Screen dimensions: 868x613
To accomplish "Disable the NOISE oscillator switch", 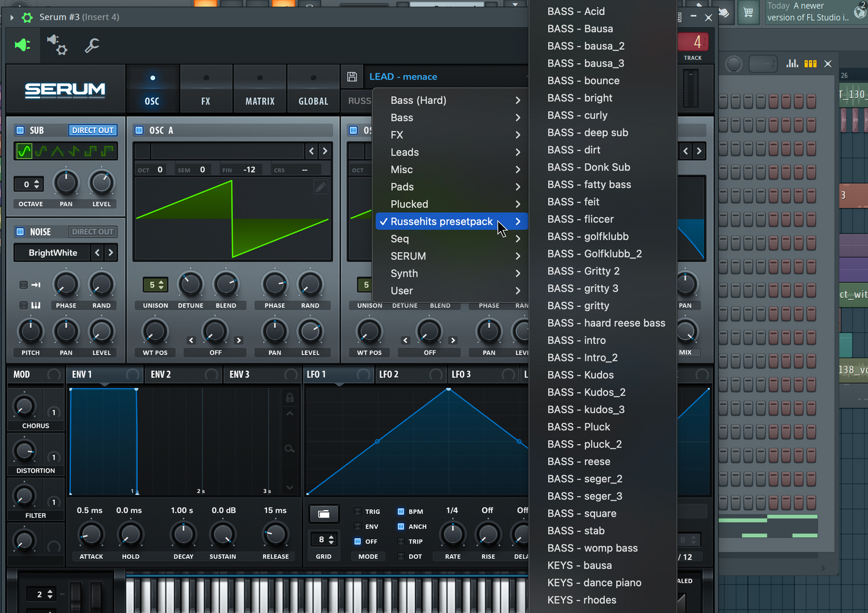I will point(20,232).
